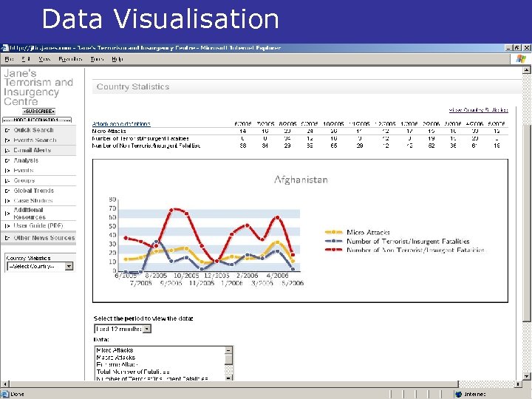Open Quick Search in the sidebar
Viewport: 532px width, 399px height.
click(x=33, y=130)
